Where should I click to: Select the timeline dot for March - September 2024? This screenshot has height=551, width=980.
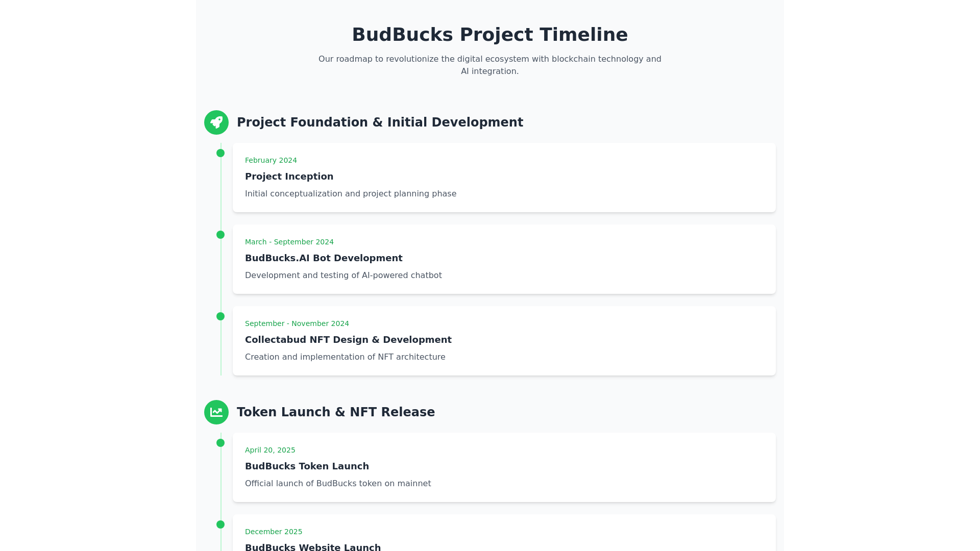(x=220, y=235)
